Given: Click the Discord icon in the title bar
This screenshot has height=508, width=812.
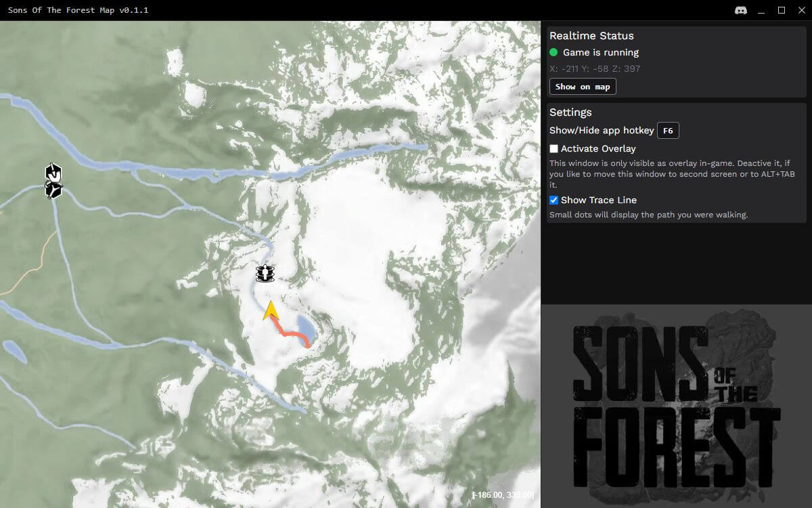Looking at the screenshot, I should [741, 10].
